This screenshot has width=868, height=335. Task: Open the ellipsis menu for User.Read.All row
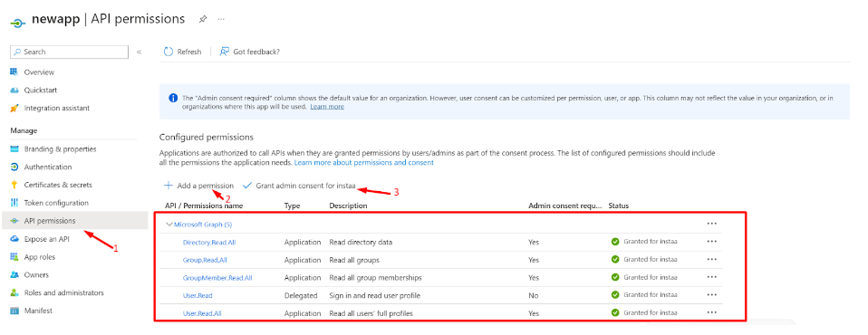712,312
